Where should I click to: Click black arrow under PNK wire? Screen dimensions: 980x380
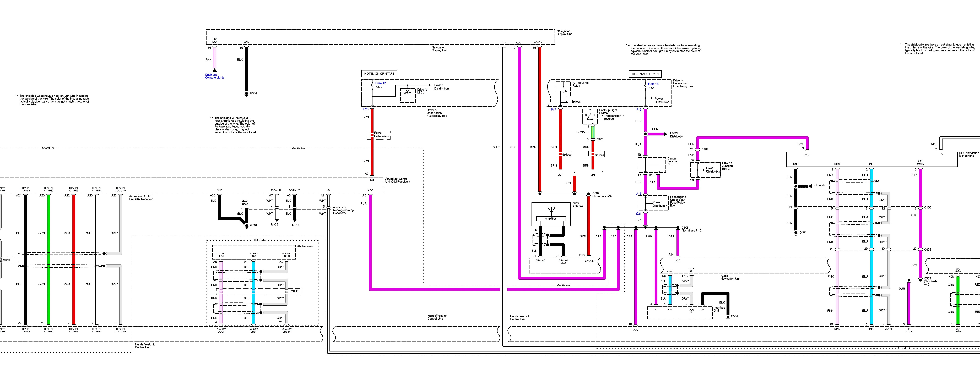point(215,70)
